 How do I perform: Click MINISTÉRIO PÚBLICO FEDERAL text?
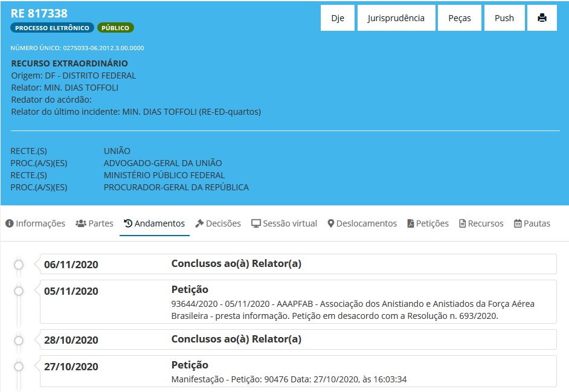(164, 175)
